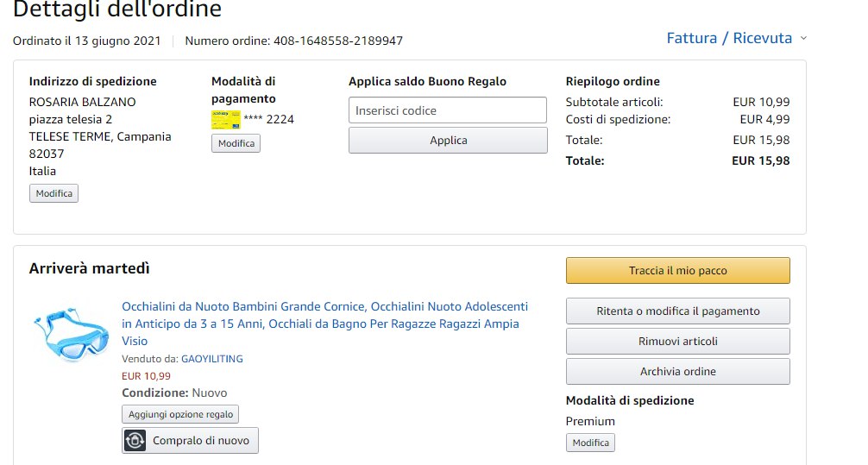Image resolution: width=868 pixels, height=465 pixels.
Task: Expand the Fattura / Ricevuta chevron arrow
Action: point(803,39)
